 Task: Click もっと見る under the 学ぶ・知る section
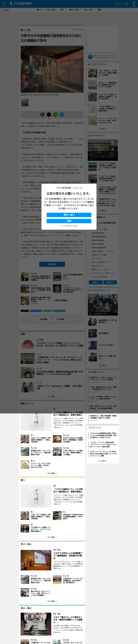pos(52,601)
